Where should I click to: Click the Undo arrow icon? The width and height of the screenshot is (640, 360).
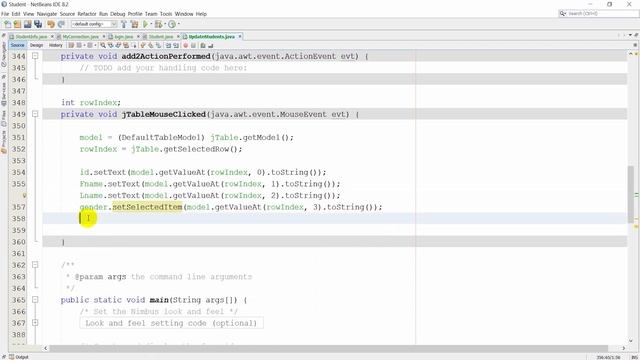click(51, 24)
